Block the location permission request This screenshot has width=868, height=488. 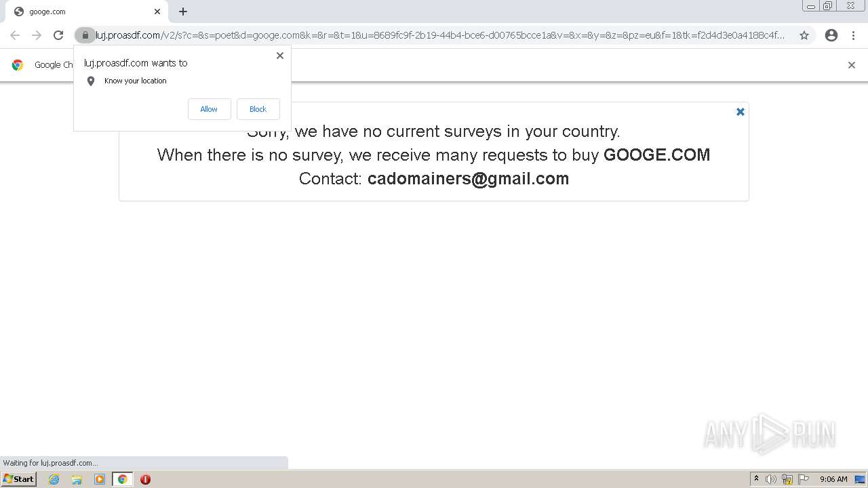[x=258, y=109]
